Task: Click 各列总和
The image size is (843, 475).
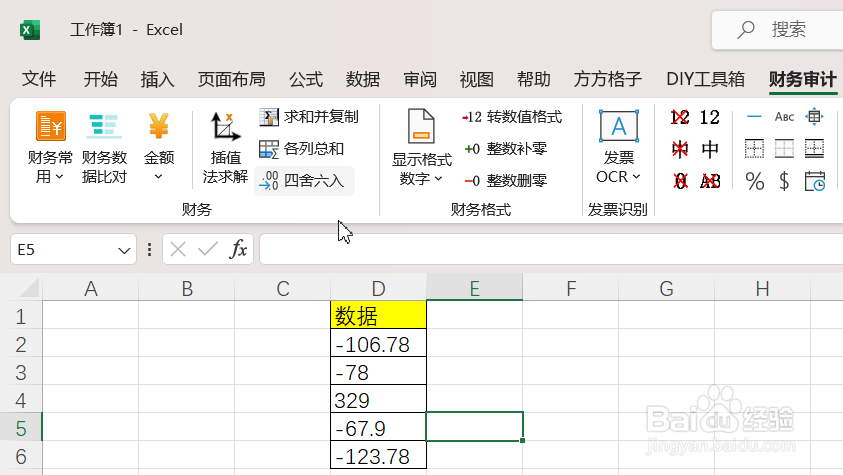Action: (x=302, y=149)
